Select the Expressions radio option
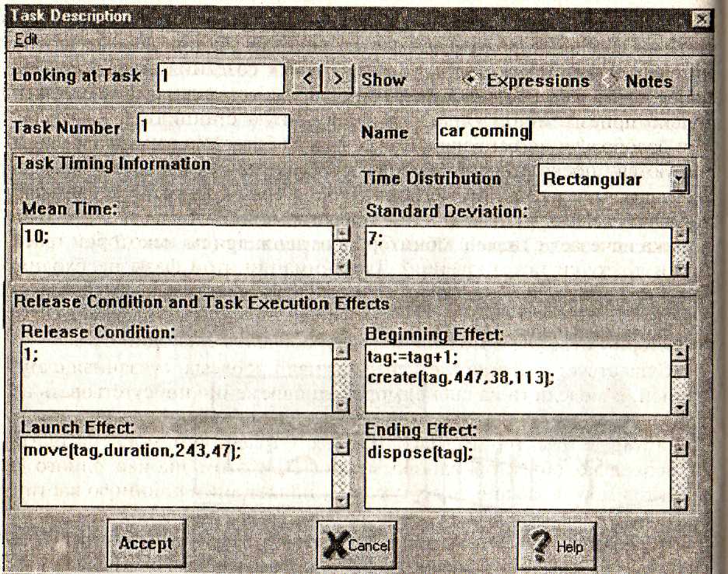Viewport: 728px width, 574px height. [527, 81]
